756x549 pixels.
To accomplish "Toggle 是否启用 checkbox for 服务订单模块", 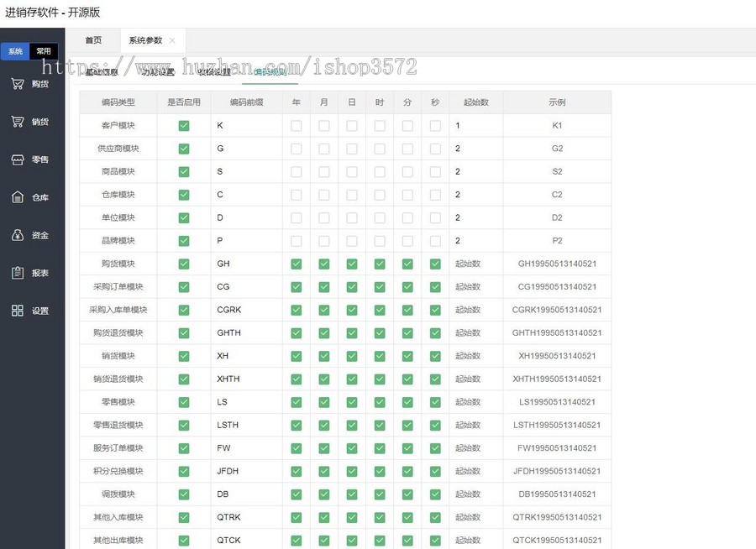I will click(x=184, y=448).
